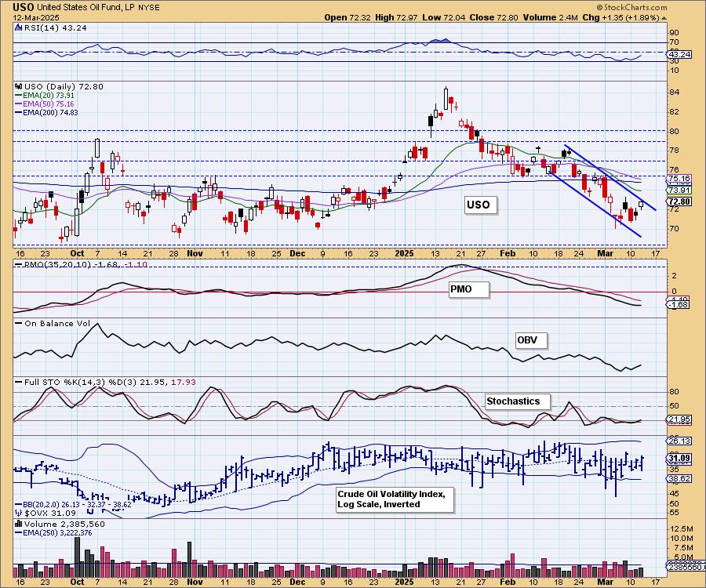This screenshot has width=706, height=588.
Task: Click the 73.91 price tag on right axis
Action: pos(679,191)
